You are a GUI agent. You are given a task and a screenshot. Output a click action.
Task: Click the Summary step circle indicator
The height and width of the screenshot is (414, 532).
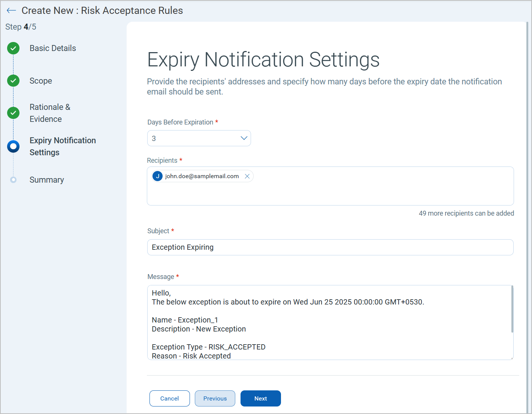[13, 180]
